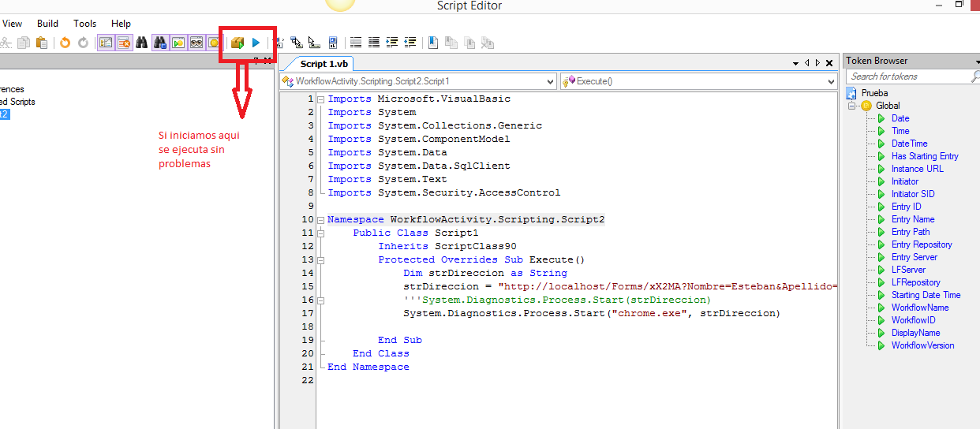Select the Initiator SID token
Viewport: 980px width, 429px height.
(913, 194)
